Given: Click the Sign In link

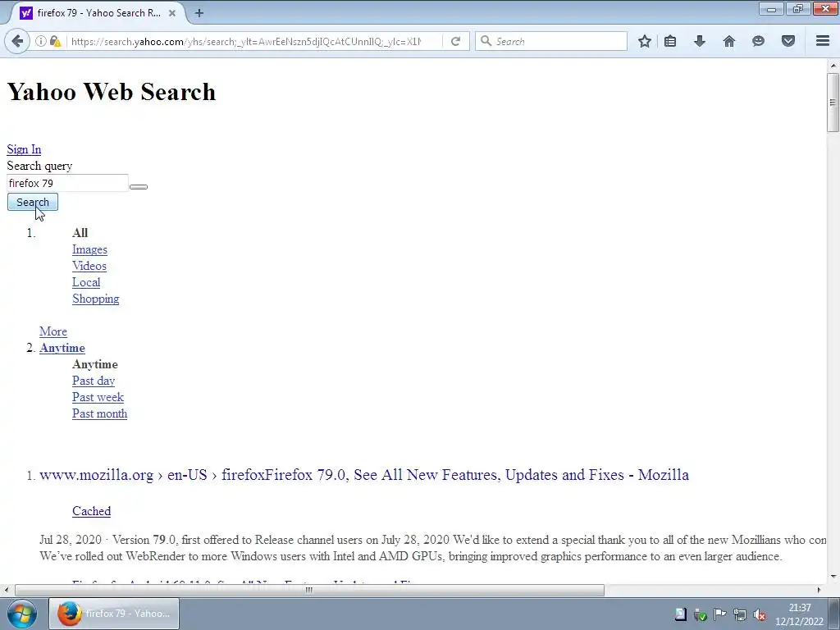Looking at the screenshot, I should point(24,149).
